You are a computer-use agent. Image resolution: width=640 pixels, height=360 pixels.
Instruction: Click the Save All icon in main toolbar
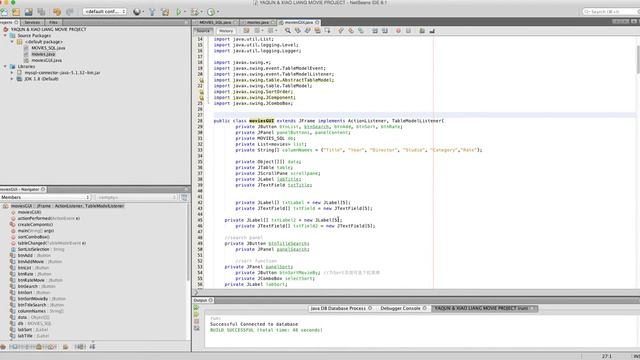click(41, 12)
